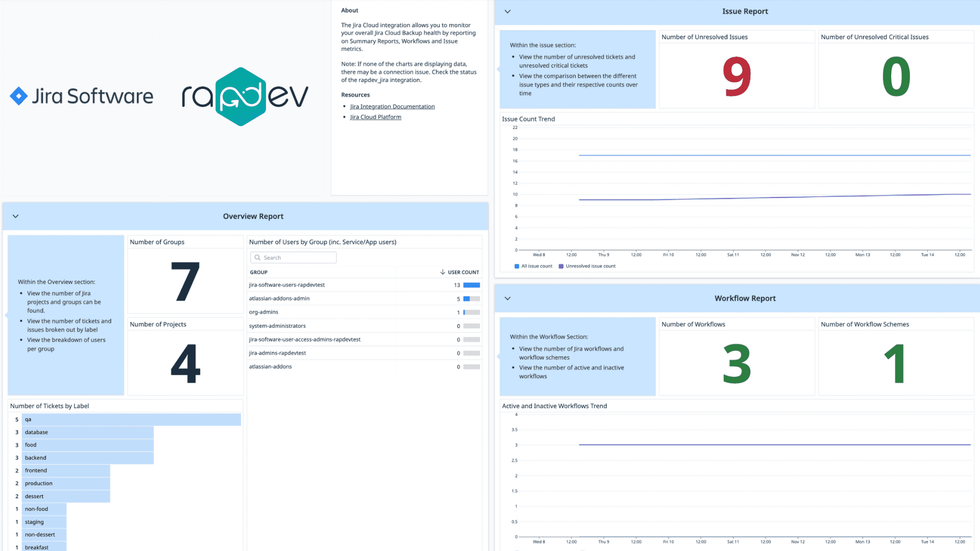This screenshot has width=980, height=551.
Task: Click the USER COUNT sort arrow icon
Action: (443, 272)
